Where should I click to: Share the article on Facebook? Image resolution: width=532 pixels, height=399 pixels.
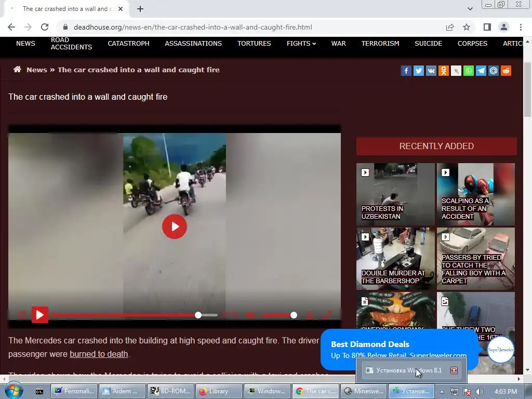[x=406, y=71]
